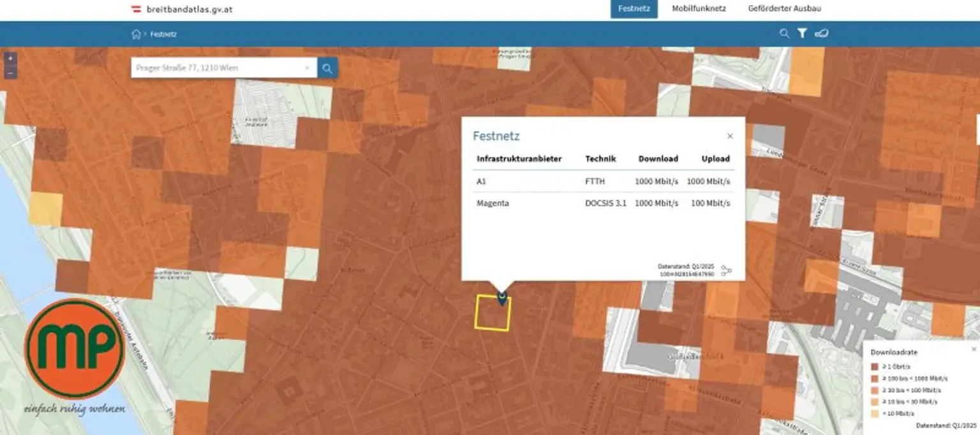Zoom in with the plus button
This screenshot has height=435, width=980.
tap(10, 58)
